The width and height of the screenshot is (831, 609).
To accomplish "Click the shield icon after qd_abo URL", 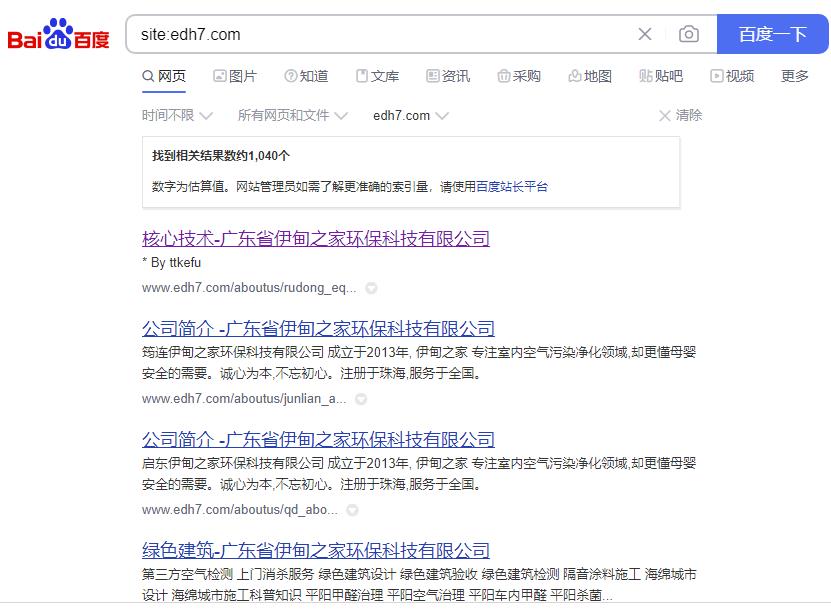I will (x=352, y=510).
